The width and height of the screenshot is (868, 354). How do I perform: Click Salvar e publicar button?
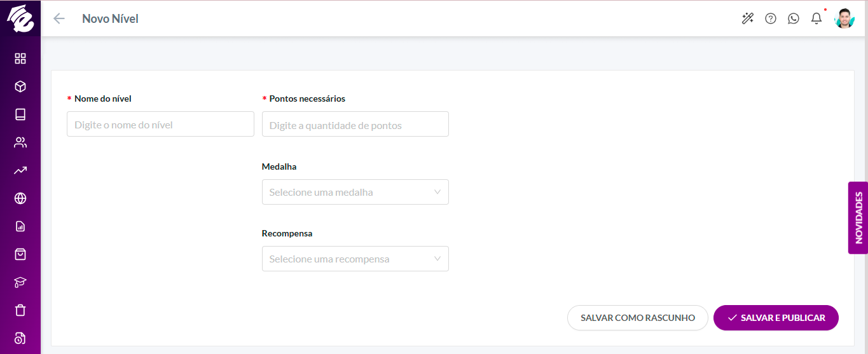(776, 318)
